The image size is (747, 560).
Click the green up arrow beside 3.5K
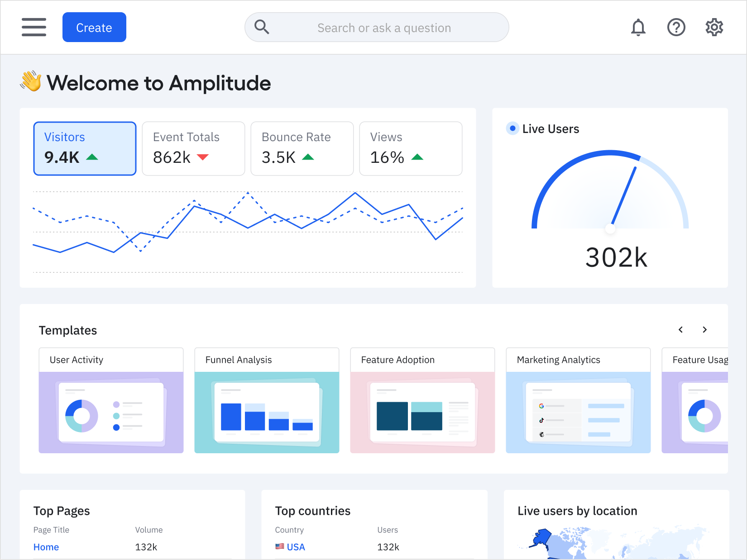(x=308, y=157)
